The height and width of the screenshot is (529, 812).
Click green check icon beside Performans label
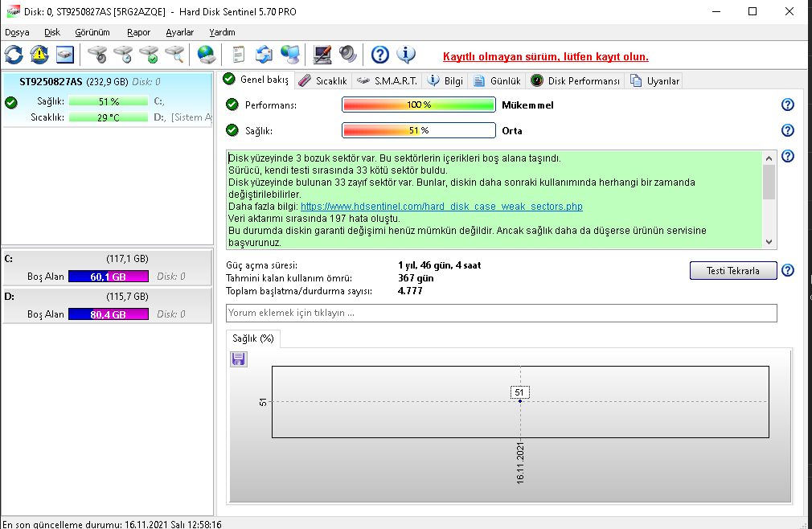(x=232, y=105)
